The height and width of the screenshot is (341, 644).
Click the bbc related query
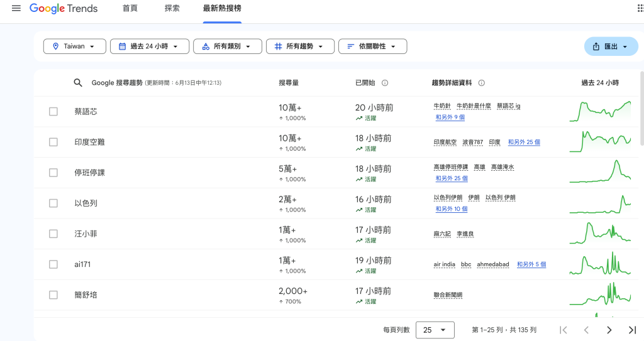tap(466, 264)
